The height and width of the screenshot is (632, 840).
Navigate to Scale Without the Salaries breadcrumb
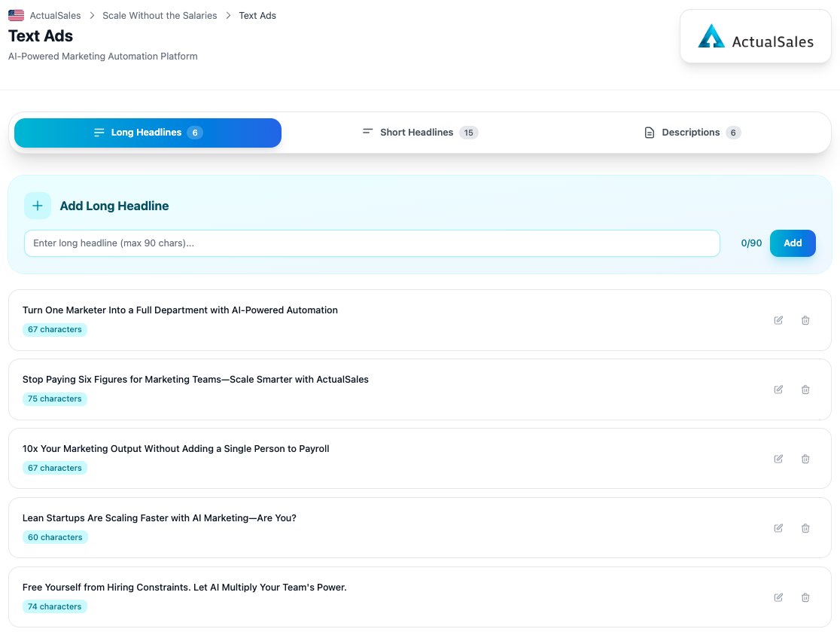pyautogui.click(x=160, y=15)
